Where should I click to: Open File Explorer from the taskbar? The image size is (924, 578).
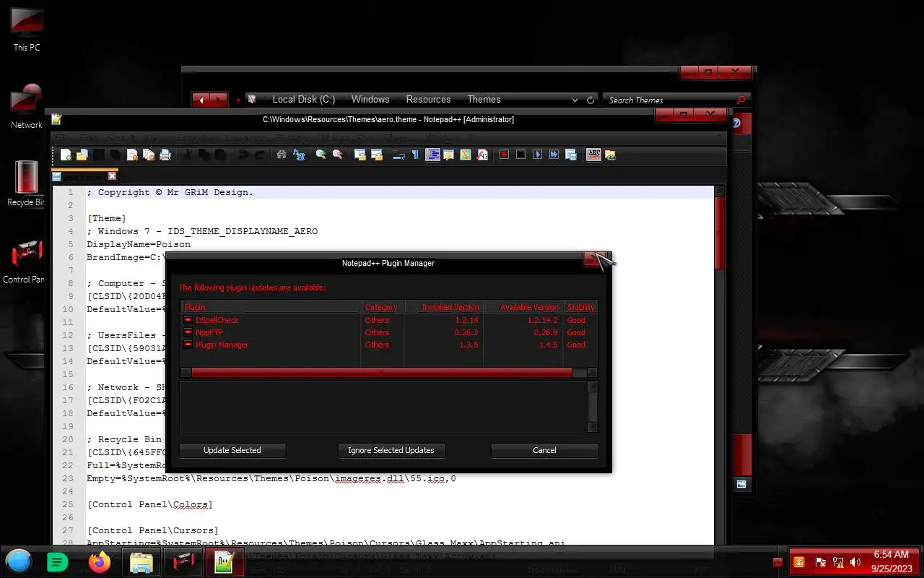pos(141,561)
